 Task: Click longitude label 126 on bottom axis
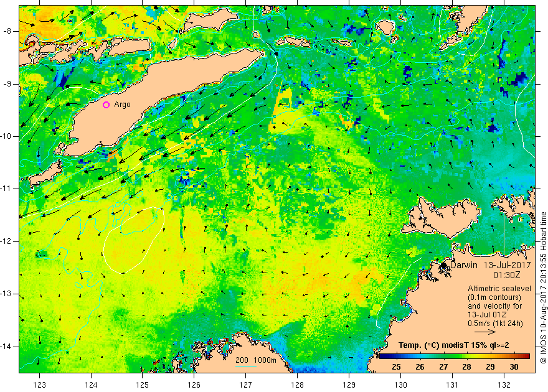tap(194, 385)
